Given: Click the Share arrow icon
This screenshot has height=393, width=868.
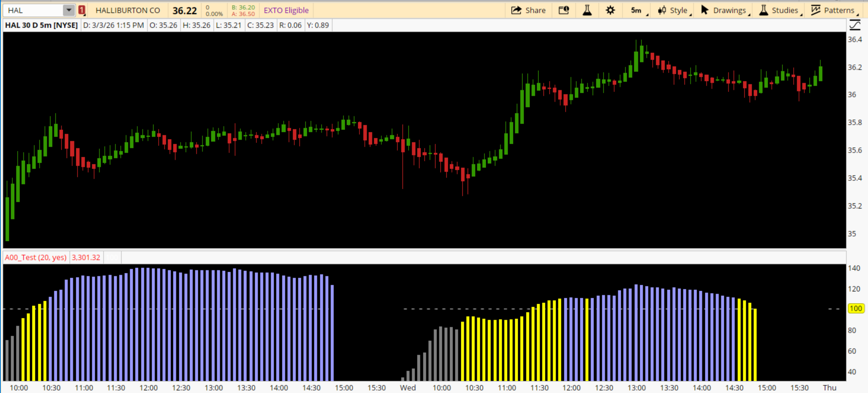Looking at the screenshot, I should (516, 10).
